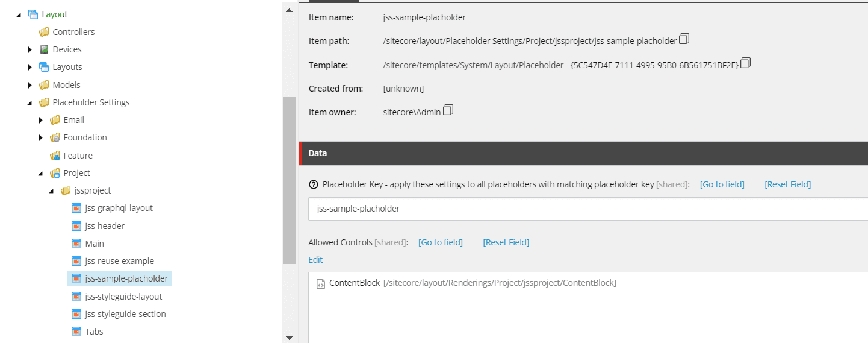The image size is (868, 343).
Task: Copy the item path to clipboard
Action: pos(684,39)
